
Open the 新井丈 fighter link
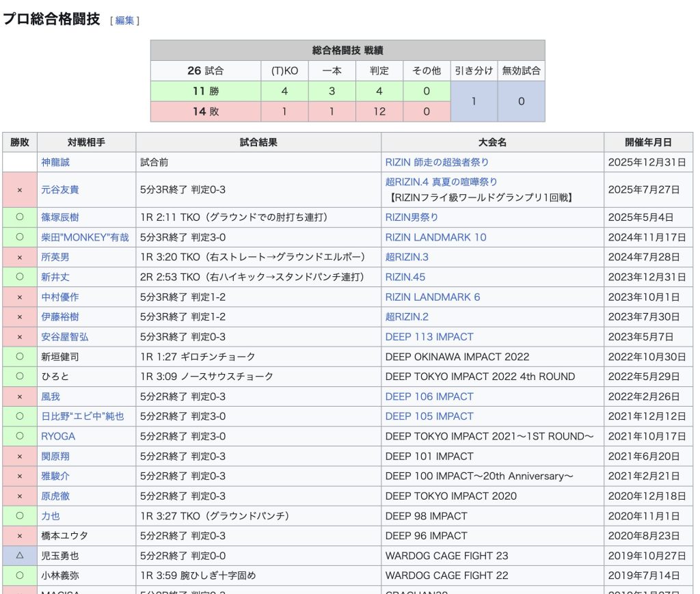click(55, 277)
